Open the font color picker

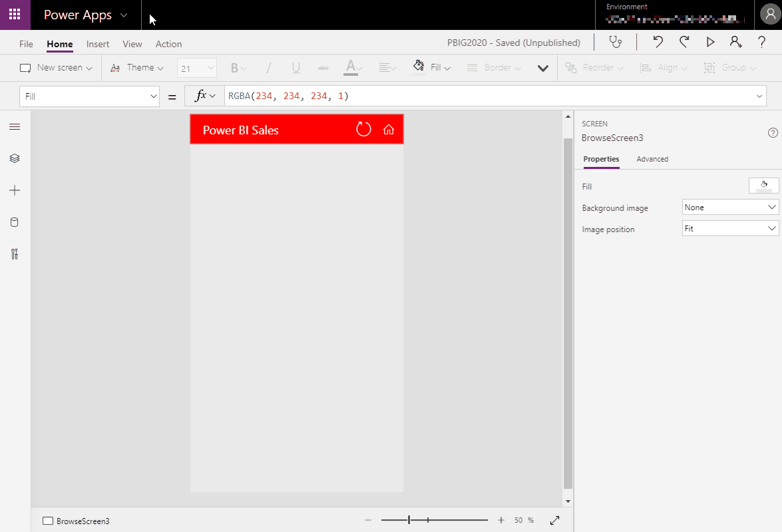click(353, 68)
